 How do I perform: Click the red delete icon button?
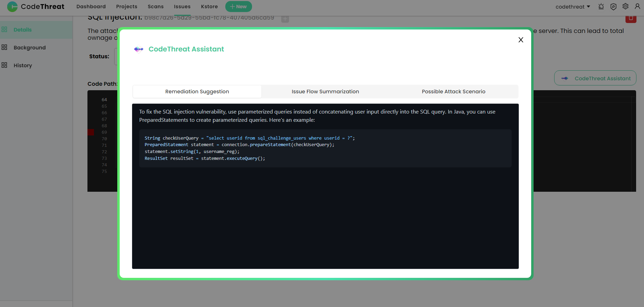(x=631, y=19)
